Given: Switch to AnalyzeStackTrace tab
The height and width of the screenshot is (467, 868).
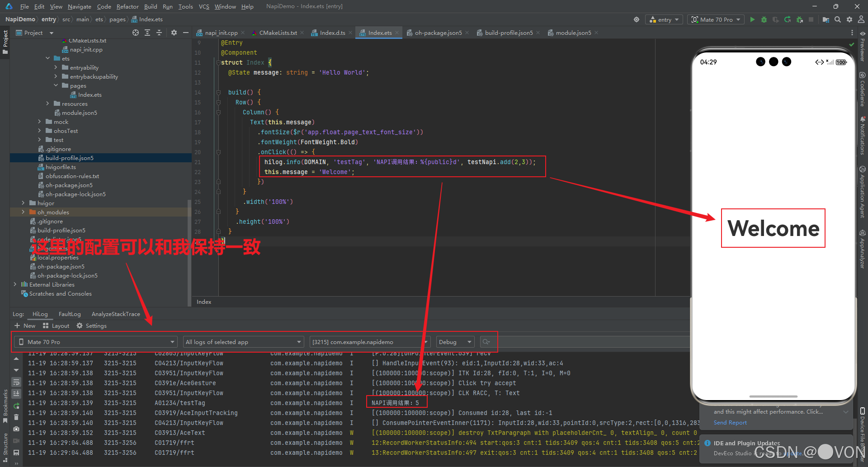Looking at the screenshot, I should point(116,314).
